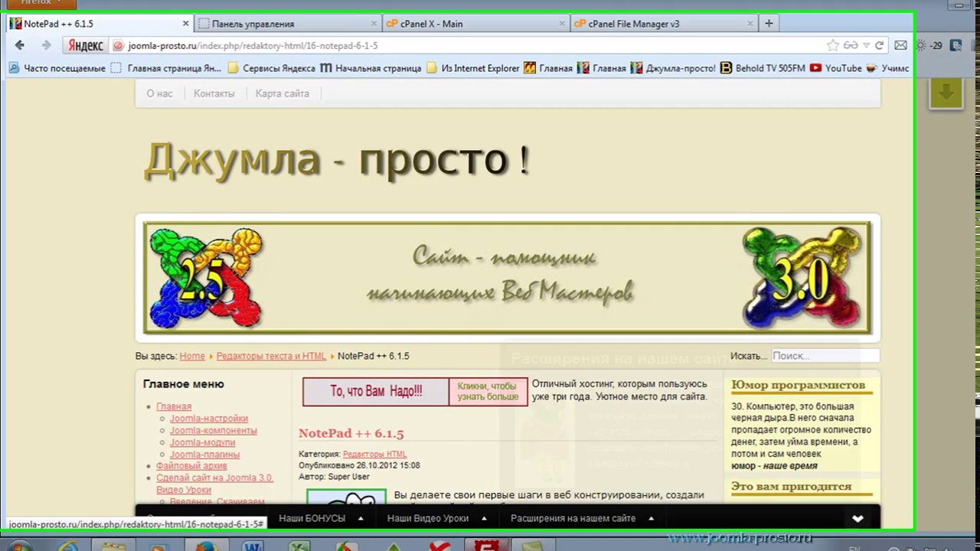Open Internet Explorer from the taskbar
This screenshot has height=551, width=980.
[67, 546]
